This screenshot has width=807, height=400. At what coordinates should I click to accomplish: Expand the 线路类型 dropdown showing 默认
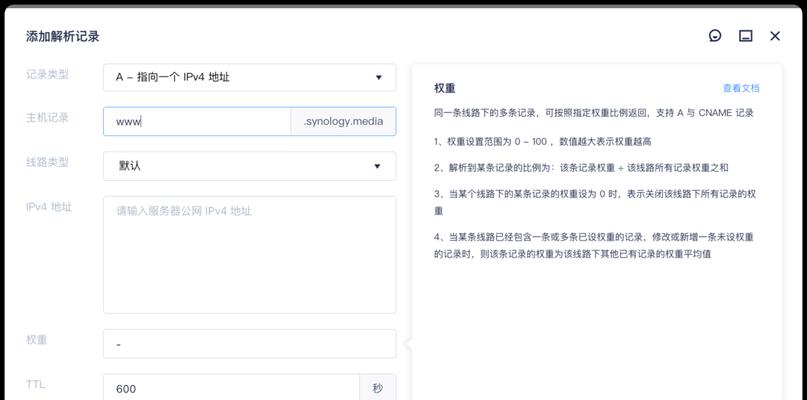tap(250, 166)
